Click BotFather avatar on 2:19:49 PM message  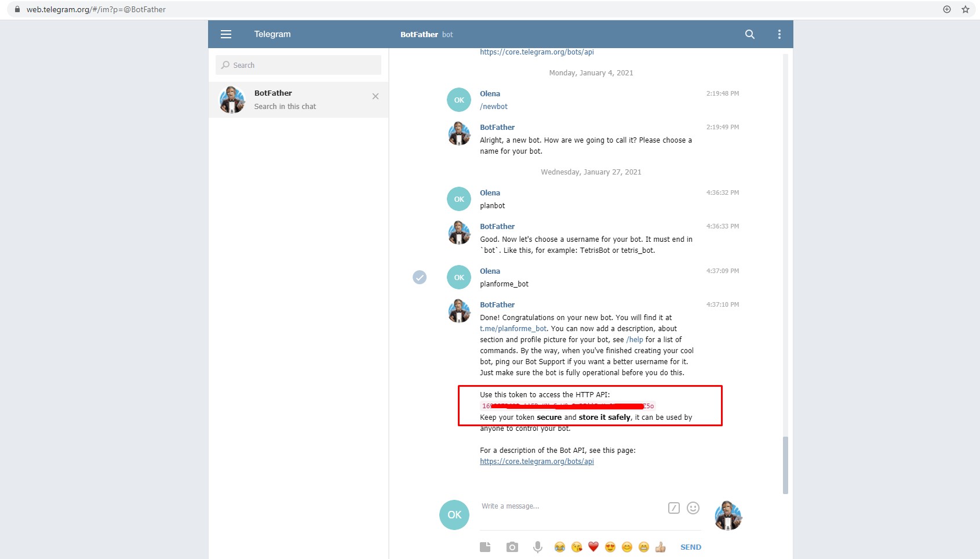coord(459,133)
